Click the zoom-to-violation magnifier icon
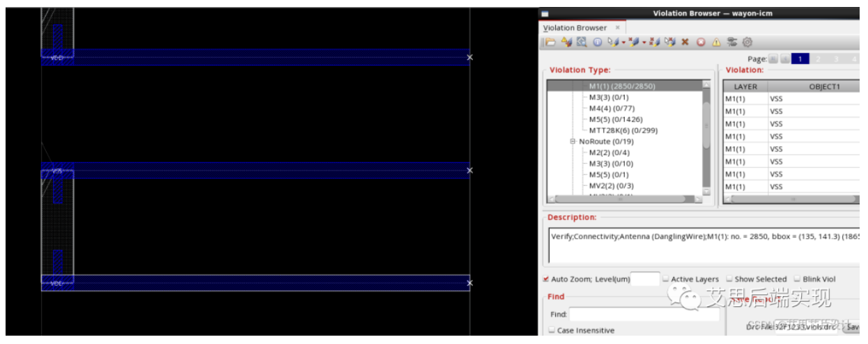The image size is (868, 344). tap(582, 42)
